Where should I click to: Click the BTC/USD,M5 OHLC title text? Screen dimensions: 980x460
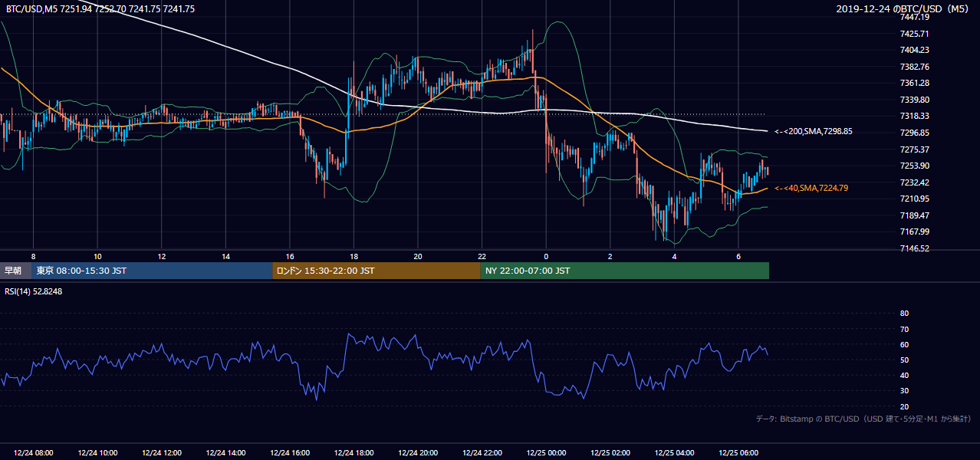pyautogui.click(x=100, y=8)
